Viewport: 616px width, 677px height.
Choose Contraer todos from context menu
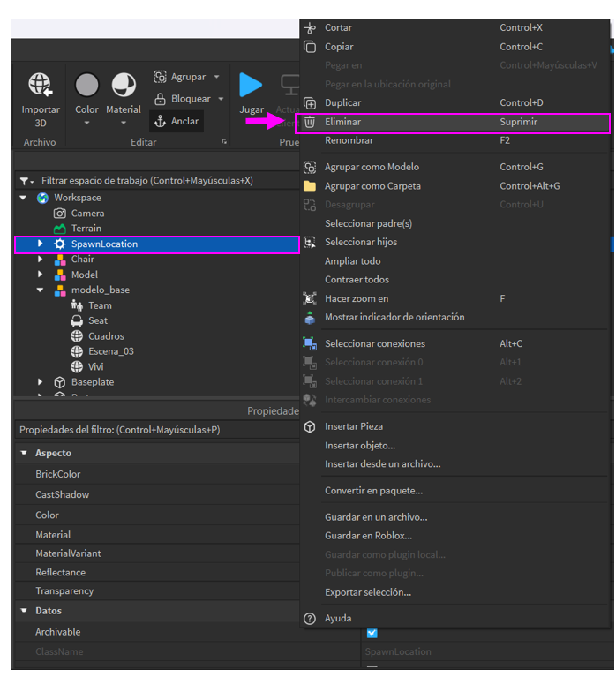454,280
